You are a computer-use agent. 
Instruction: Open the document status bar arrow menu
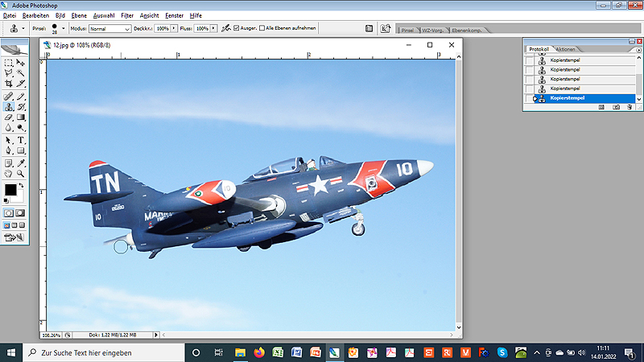tap(156, 335)
